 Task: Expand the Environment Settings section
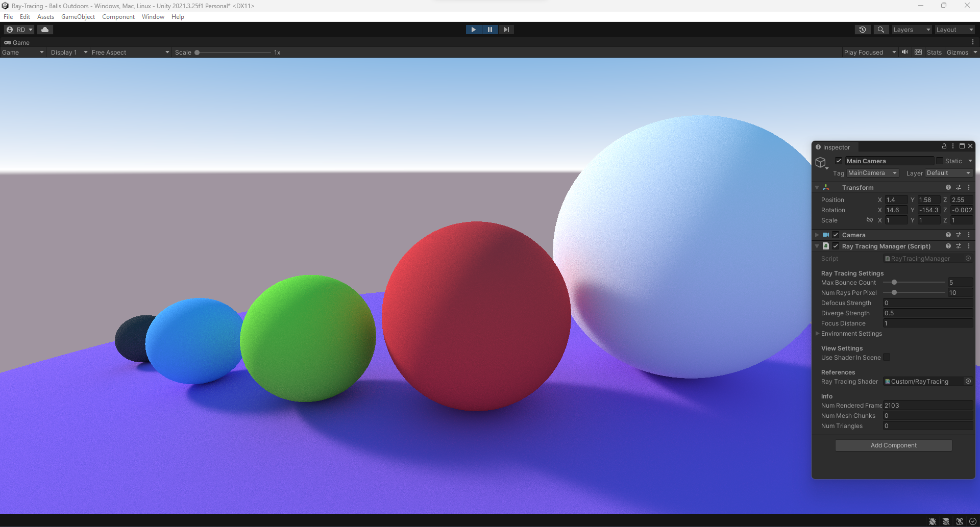pos(817,334)
